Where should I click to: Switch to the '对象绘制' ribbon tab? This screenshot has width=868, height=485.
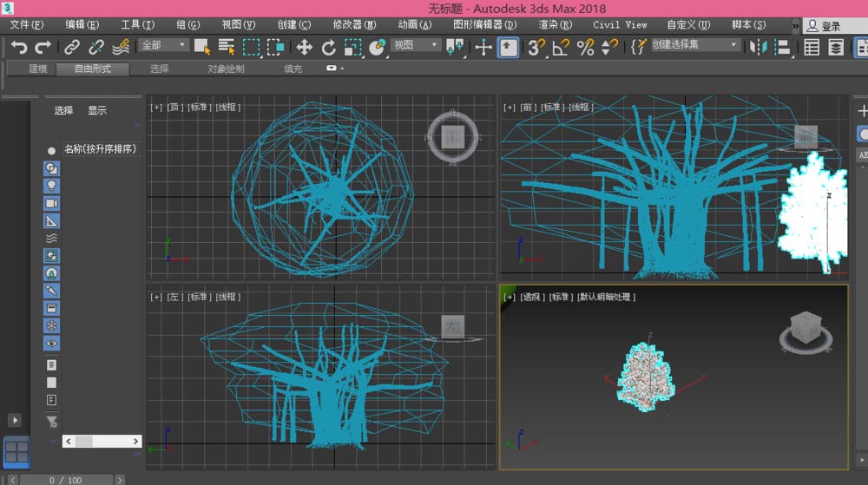point(226,69)
